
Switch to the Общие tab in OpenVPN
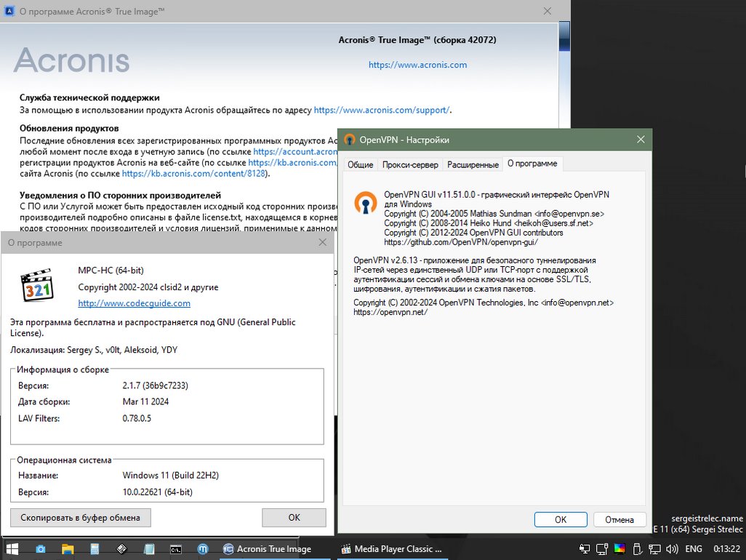click(360, 164)
